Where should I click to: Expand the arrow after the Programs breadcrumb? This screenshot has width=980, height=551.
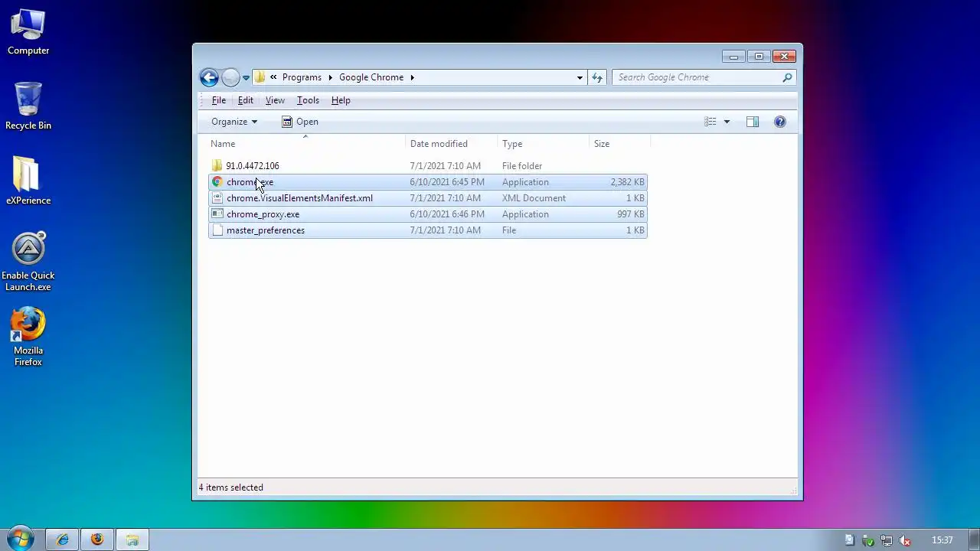click(x=332, y=77)
